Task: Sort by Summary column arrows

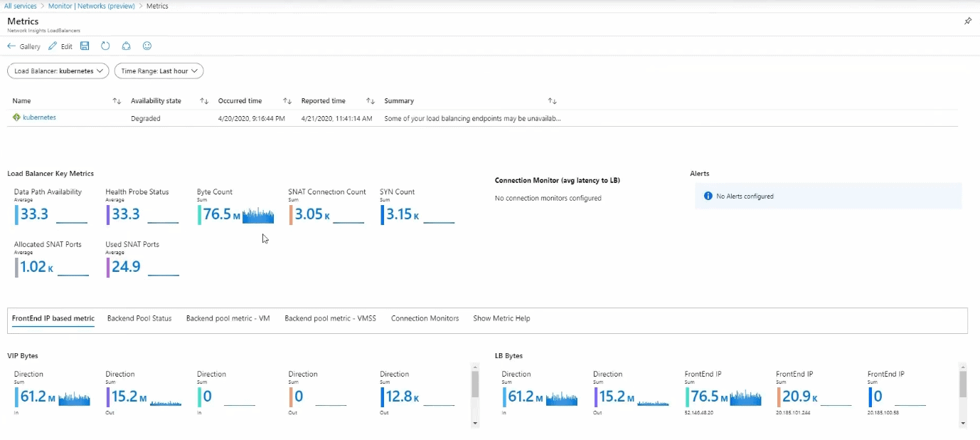Action: pyautogui.click(x=553, y=101)
